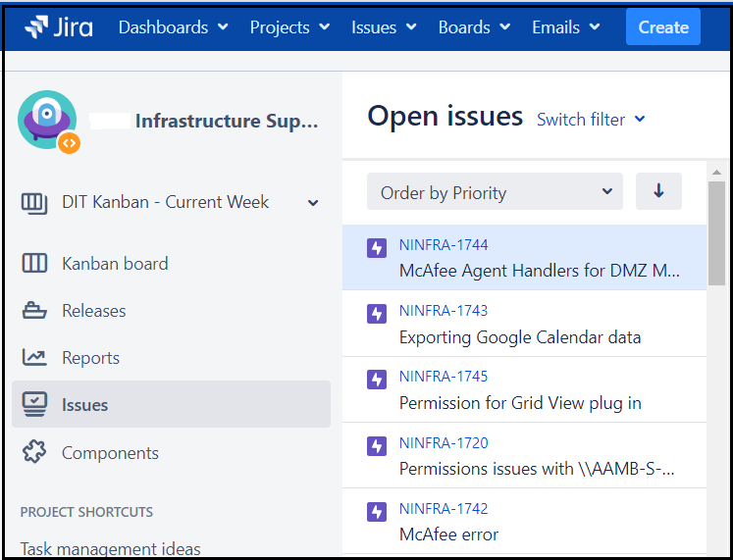Click the Components puzzle icon
Viewport: 733px width, 560px height.
[34, 452]
